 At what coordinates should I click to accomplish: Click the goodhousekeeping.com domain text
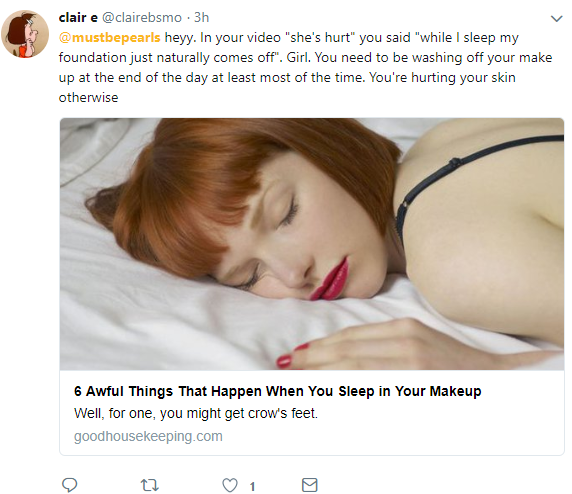point(148,436)
